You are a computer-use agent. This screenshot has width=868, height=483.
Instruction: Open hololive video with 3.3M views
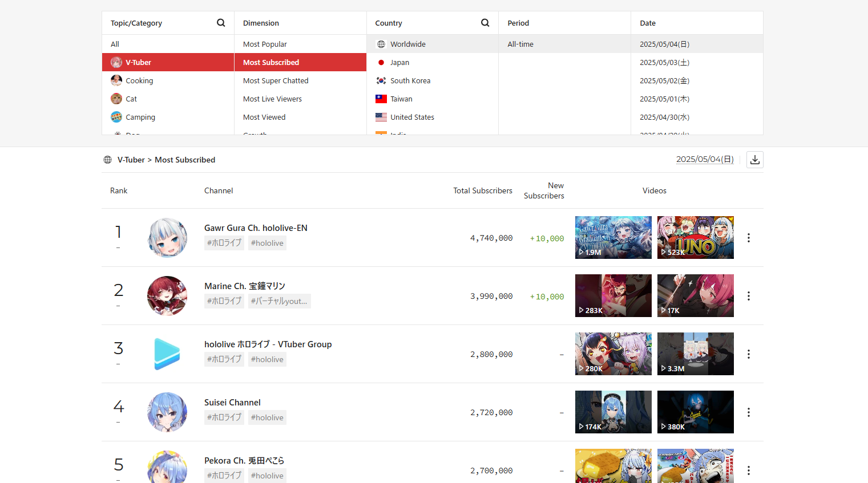[x=696, y=354]
